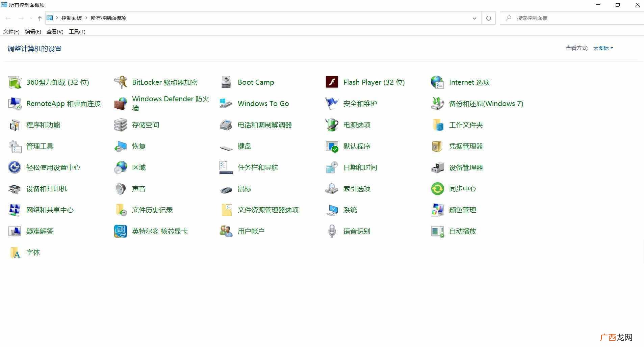The width and height of the screenshot is (644, 347).
Task: Open the 程序和功能 icon
Action: click(x=15, y=125)
